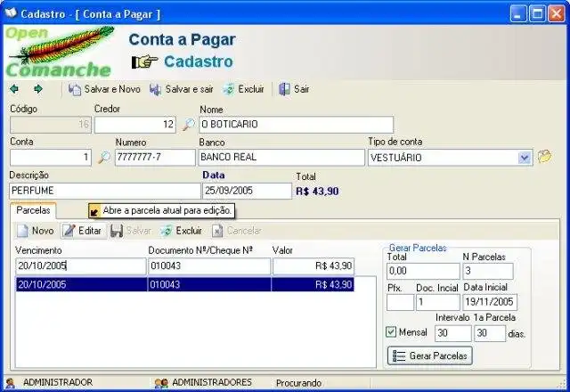Select the 20/10/2005 row in installments list
Screen dimensions: 570x392
coord(185,284)
